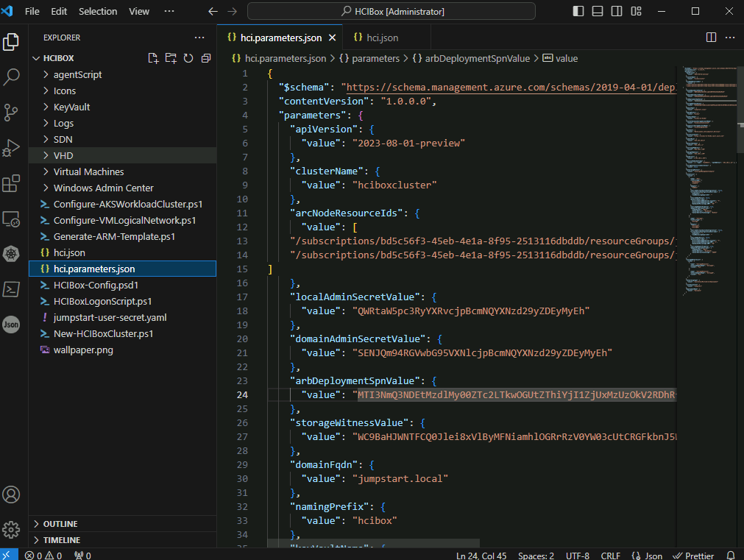This screenshot has width=744, height=560.
Task: Open the Explorer view in activity bar
Action: click(11, 42)
